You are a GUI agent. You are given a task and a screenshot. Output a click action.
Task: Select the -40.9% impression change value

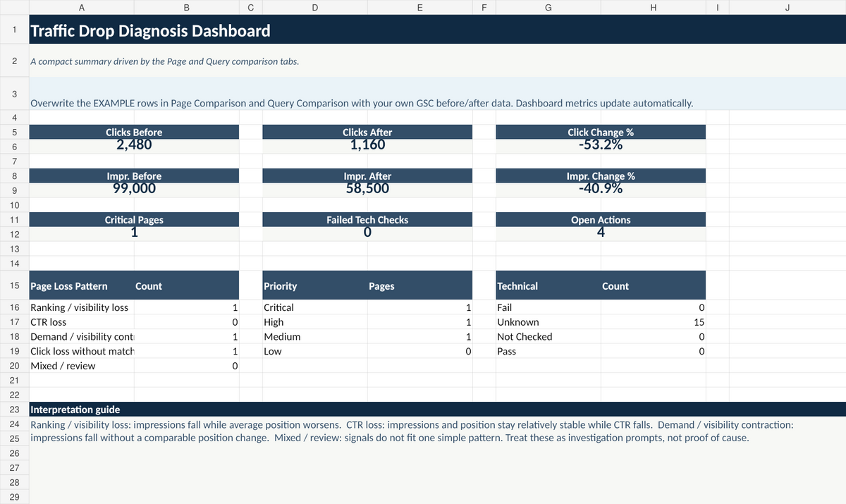601,190
